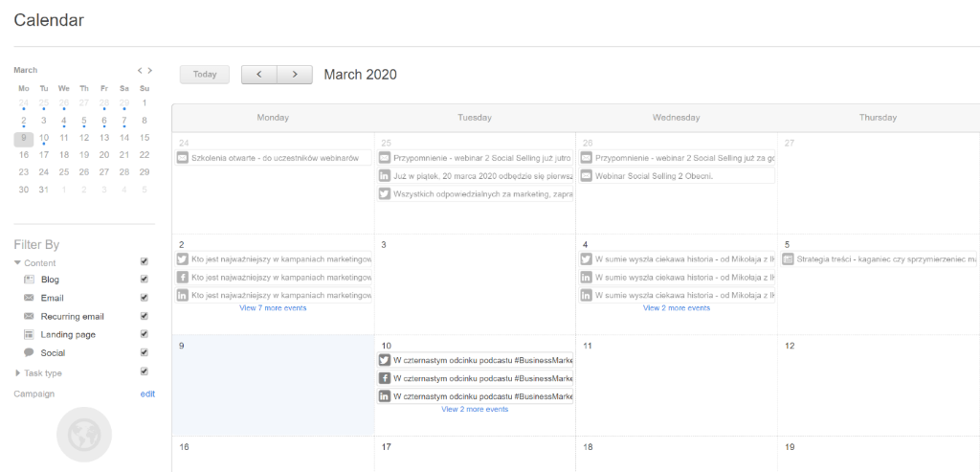Click the campaign globe icon

[x=84, y=435]
